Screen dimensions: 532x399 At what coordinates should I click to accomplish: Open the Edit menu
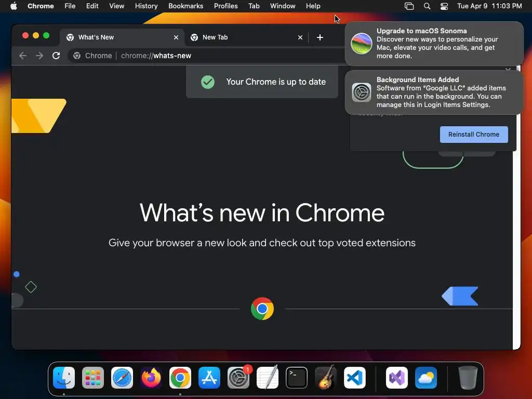[92, 6]
